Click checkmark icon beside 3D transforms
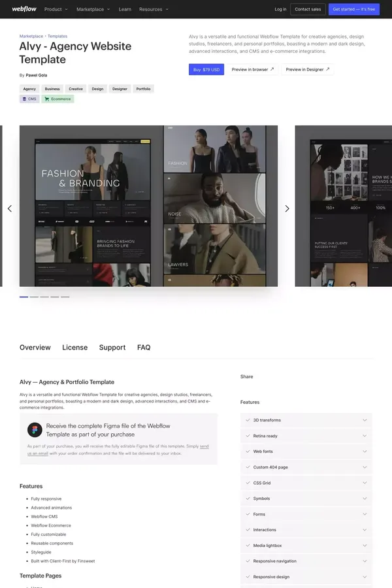Screen dimensions: 392x588 tap(248, 420)
